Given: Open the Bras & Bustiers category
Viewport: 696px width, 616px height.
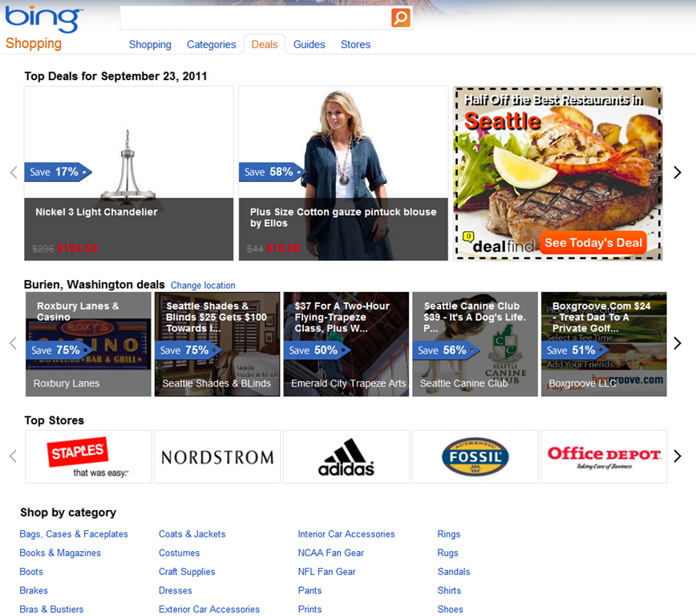Looking at the screenshot, I should coord(51,610).
